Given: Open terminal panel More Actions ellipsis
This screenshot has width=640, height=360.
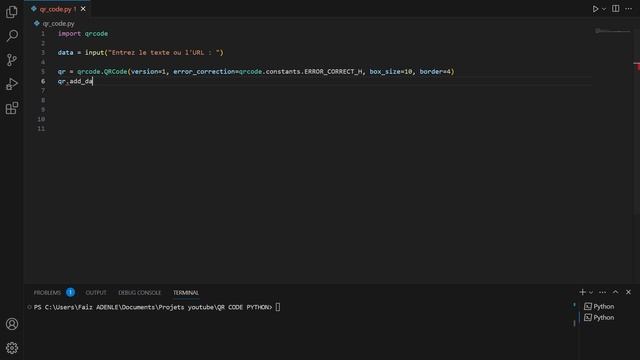Looking at the screenshot, I should pyautogui.click(x=602, y=292).
